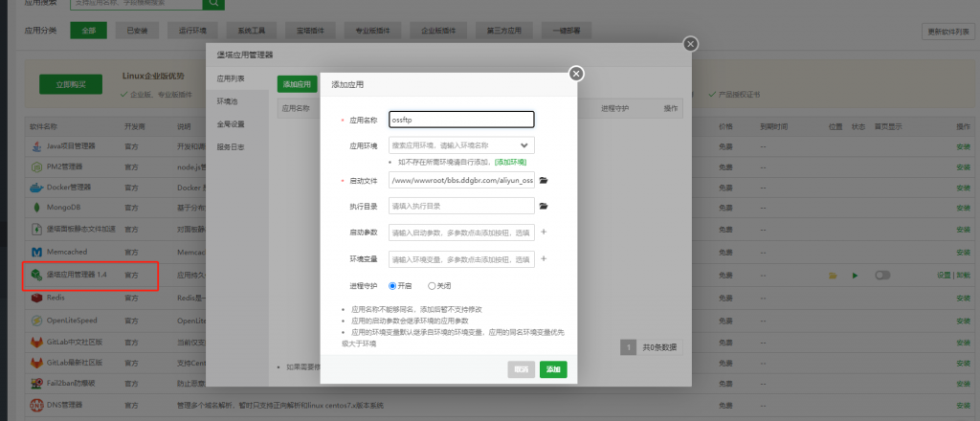The width and height of the screenshot is (980, 421).
Task: Click the Java项目管理器 icon
Action: pyautogui.click(x=36, y=146)
